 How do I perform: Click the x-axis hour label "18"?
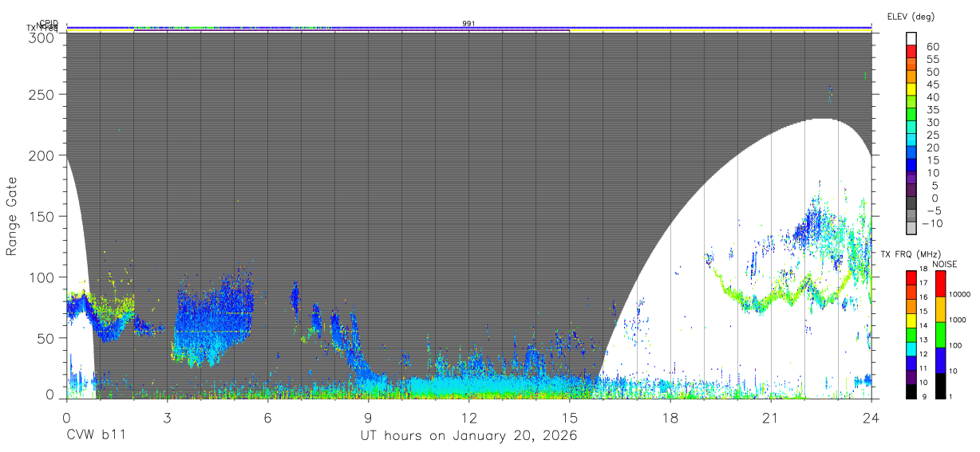pos(670,417)
